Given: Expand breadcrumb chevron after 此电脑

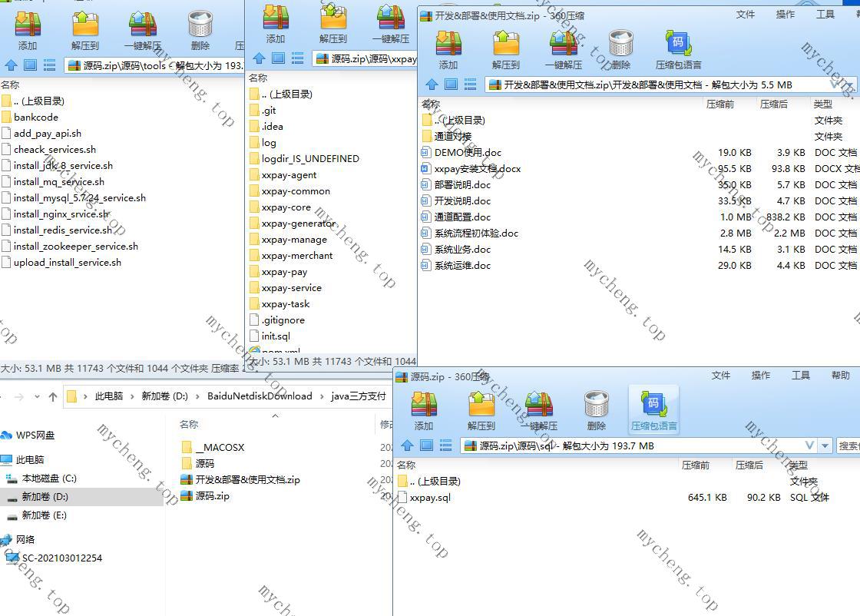Looking at the screenshot, I should point(132,396).
